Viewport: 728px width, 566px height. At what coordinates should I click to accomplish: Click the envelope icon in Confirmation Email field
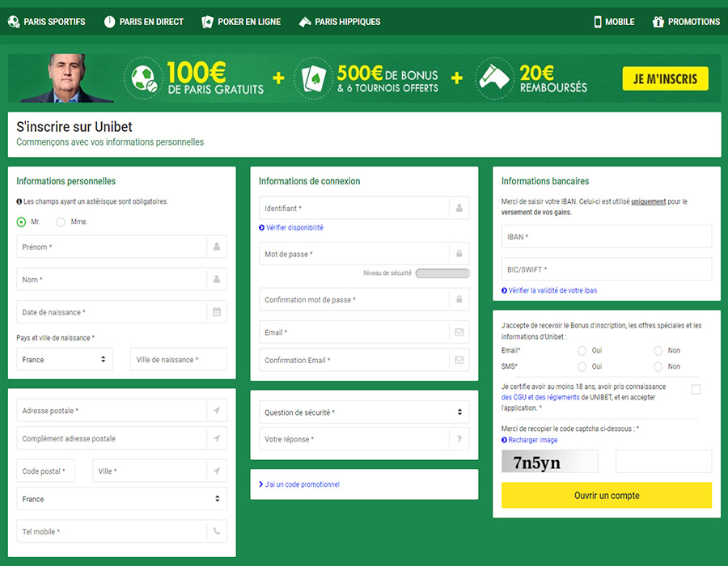pos(459,360)
